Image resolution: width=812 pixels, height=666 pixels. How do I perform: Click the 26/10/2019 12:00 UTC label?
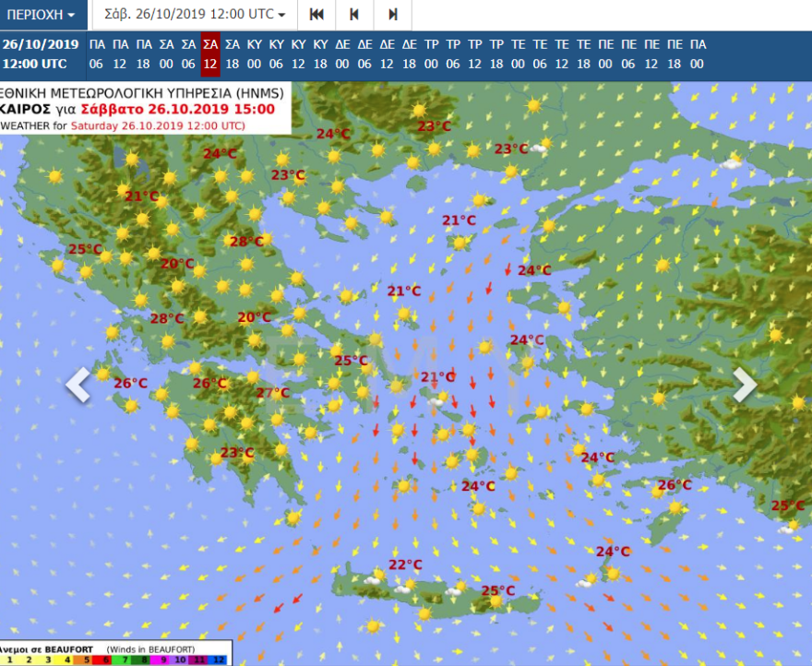[39, 55]
